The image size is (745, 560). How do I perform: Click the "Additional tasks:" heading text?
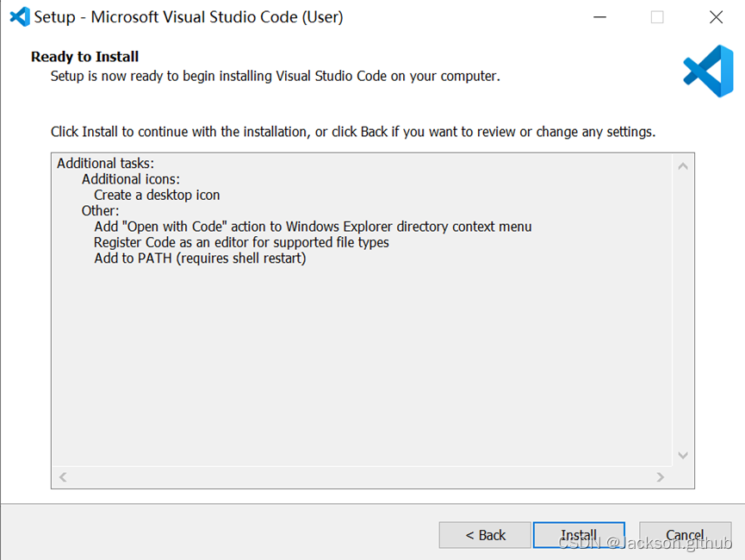[105, 164]
